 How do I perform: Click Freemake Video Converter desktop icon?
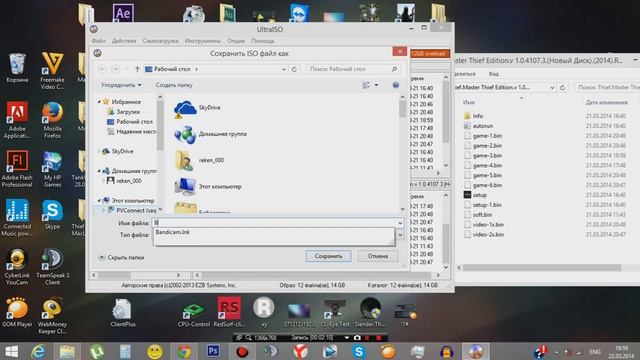[52, 70]
